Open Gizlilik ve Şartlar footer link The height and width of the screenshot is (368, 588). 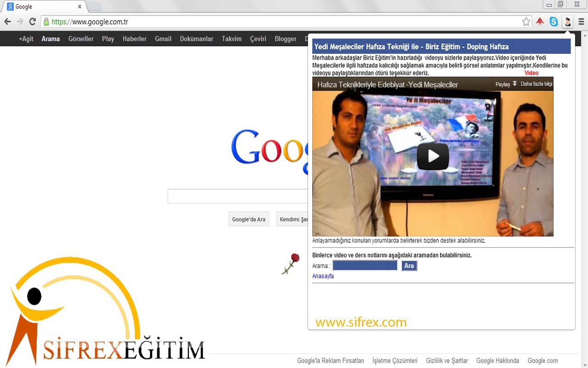coord(447,361)
